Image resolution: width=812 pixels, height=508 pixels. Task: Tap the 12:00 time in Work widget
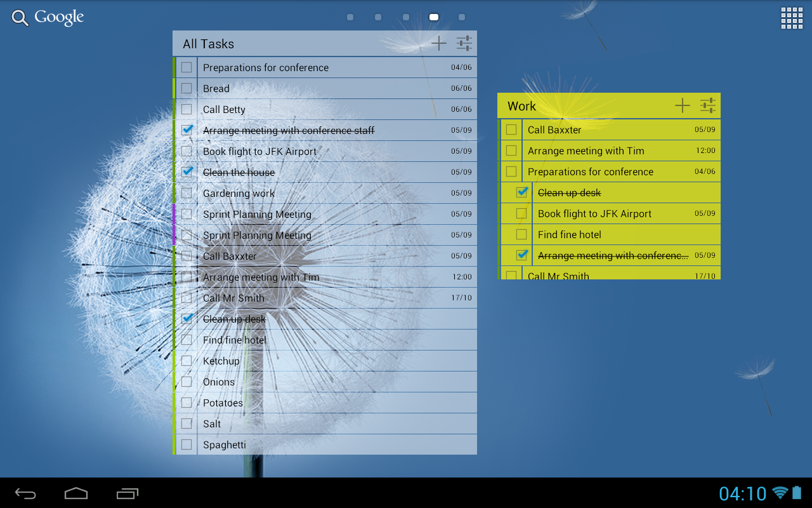tap(705, 150)
